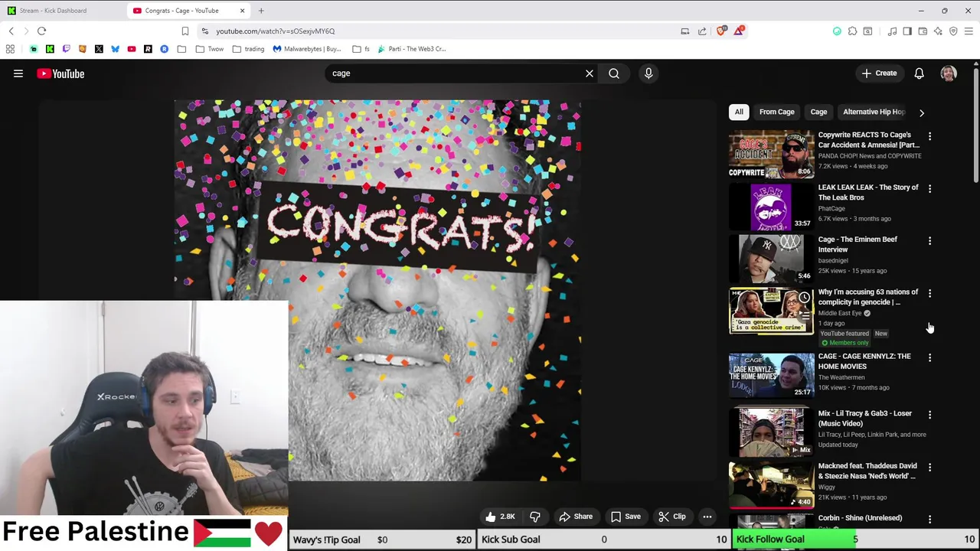Open options for 'accusing 63 nations' video
This screenshot has height=551, width=980.
[929, 293]
